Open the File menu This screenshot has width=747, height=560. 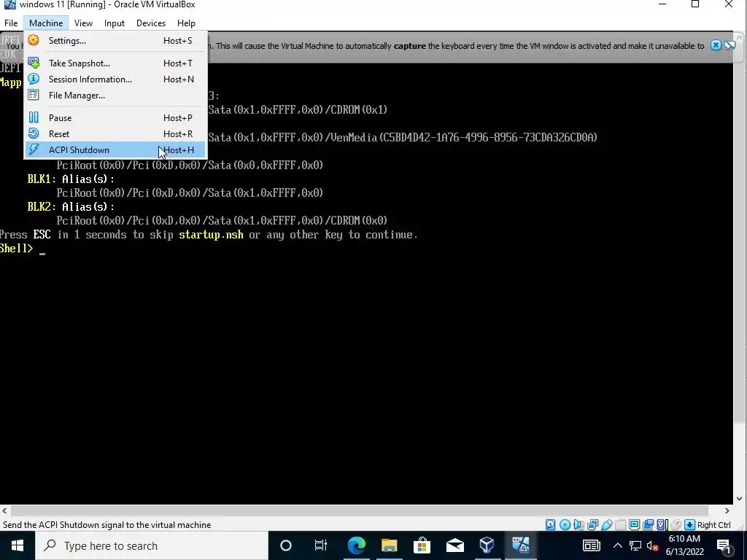pos(11,23)
